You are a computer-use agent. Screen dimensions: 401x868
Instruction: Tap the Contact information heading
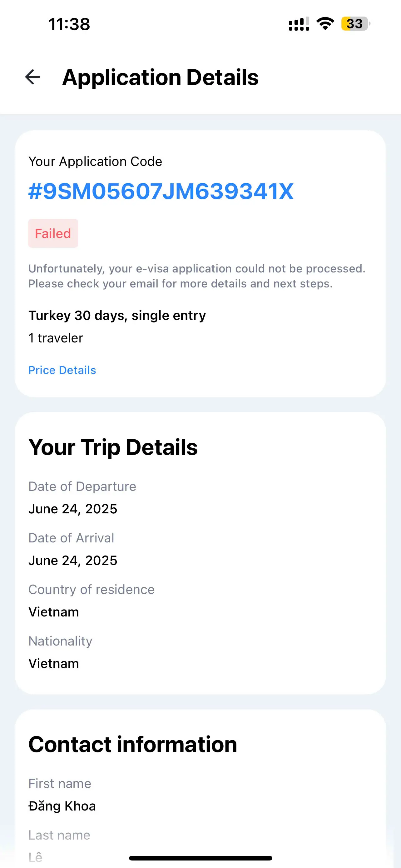[x=133, y=744]
